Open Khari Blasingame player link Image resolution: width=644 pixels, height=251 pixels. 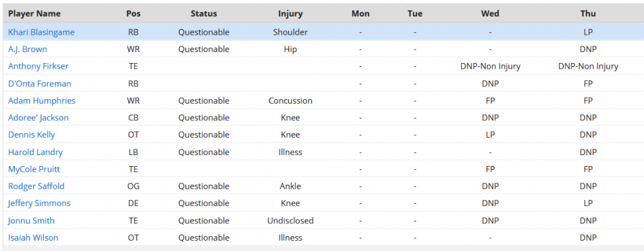(41, 32)
